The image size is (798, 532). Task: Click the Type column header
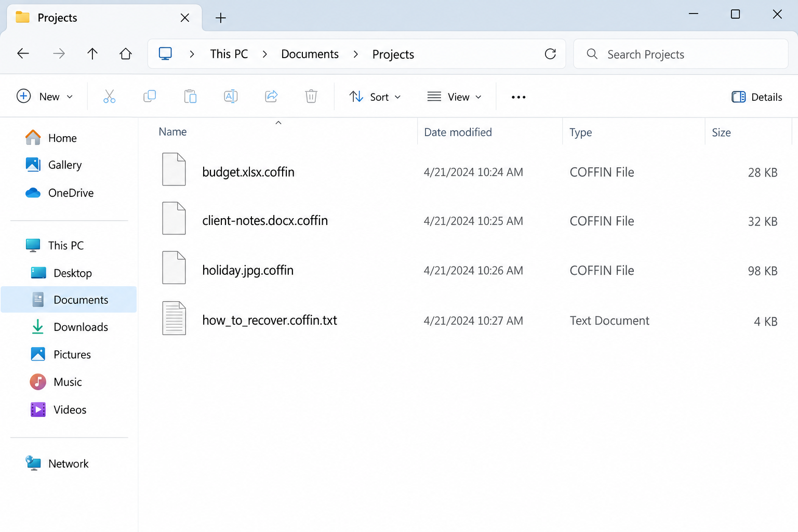point(580,132)
